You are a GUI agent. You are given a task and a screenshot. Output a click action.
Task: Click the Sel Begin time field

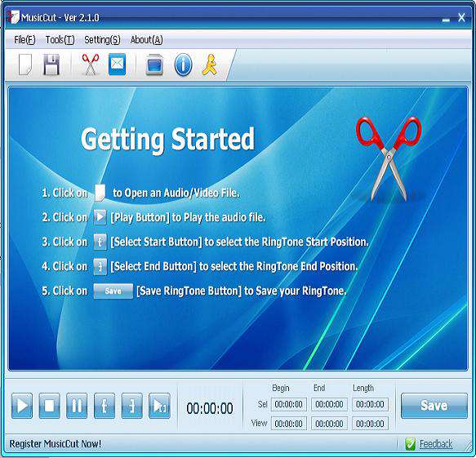(288, 405)
